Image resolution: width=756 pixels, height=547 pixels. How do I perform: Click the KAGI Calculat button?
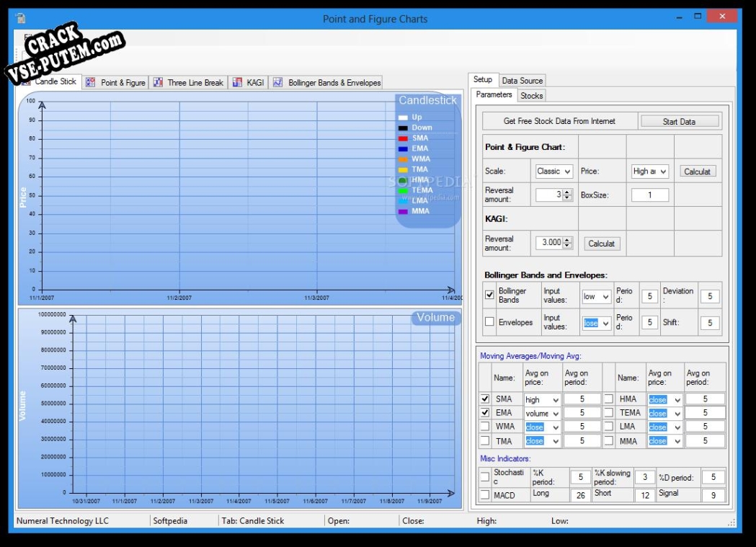pos(602,244)
